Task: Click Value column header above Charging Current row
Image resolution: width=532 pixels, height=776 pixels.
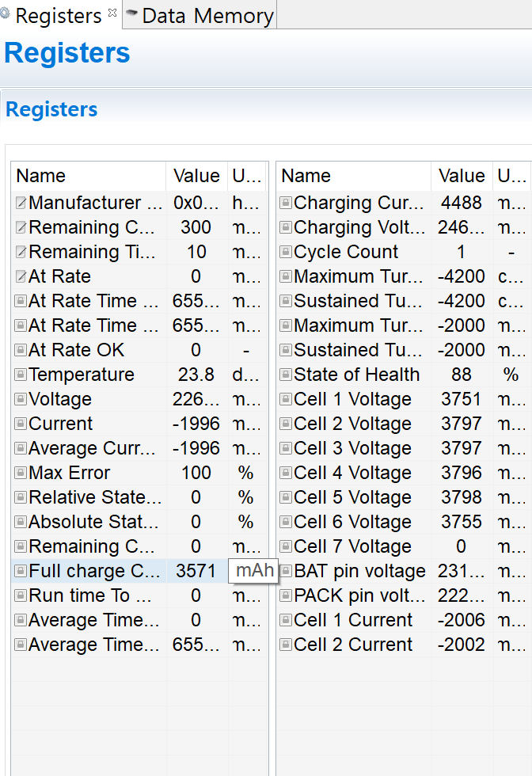Action: 462,176
